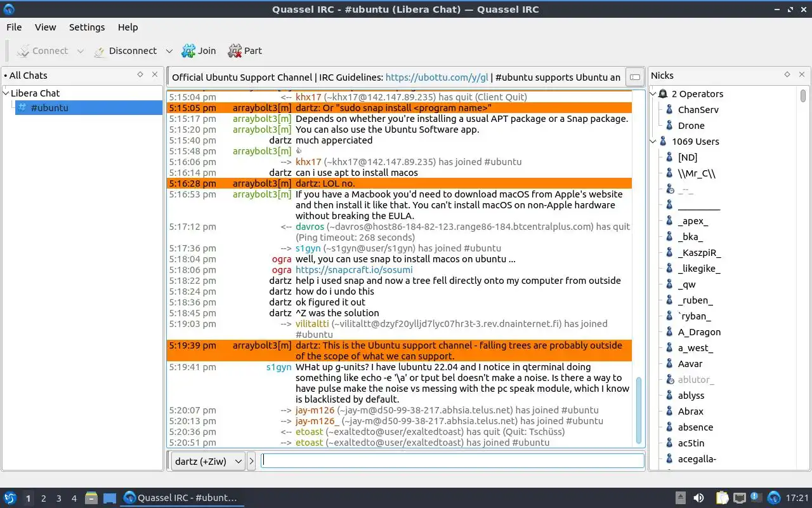Viewport: 812px width, 508px height.
Task: Click the user icon next to A_Dragon
Action: (x=669, y=331)
